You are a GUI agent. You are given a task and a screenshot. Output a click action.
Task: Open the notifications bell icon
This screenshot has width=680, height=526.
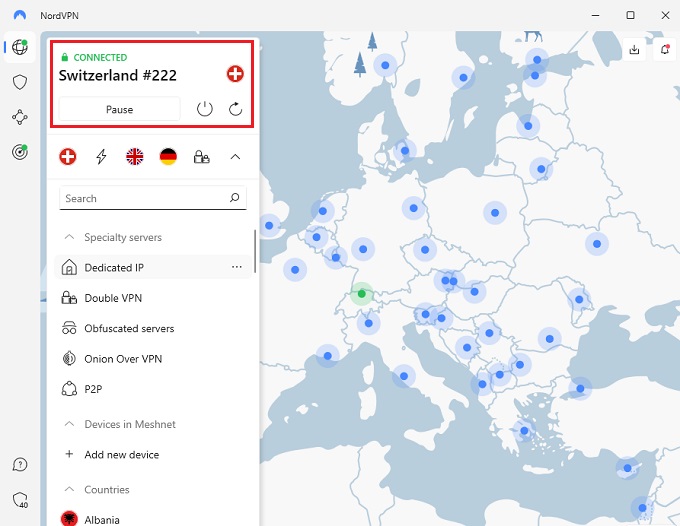[x=664, y=50]
